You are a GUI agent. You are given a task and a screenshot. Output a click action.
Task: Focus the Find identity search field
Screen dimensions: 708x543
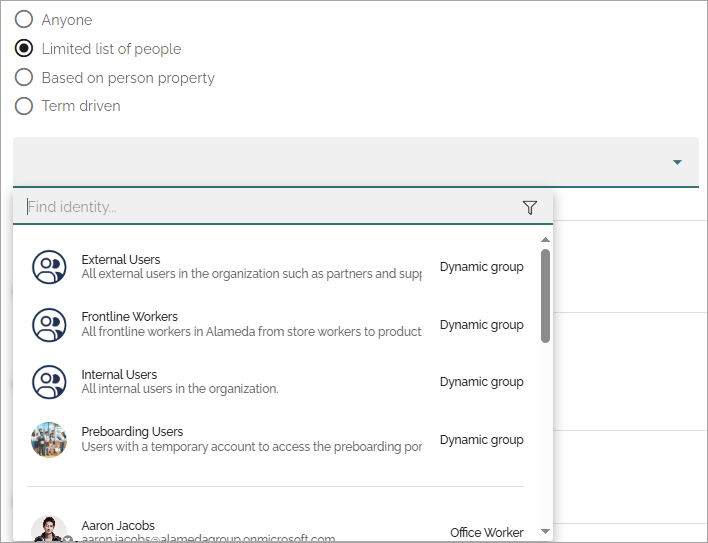pyautogui.click(x=271, y=207)
